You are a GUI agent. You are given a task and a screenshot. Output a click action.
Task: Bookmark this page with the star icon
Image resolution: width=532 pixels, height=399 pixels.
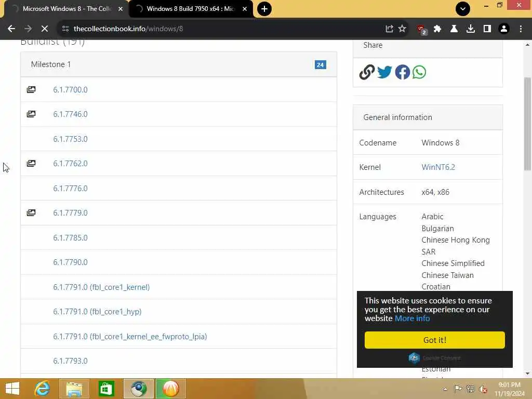pyautogui.click(x=402, y=29)
